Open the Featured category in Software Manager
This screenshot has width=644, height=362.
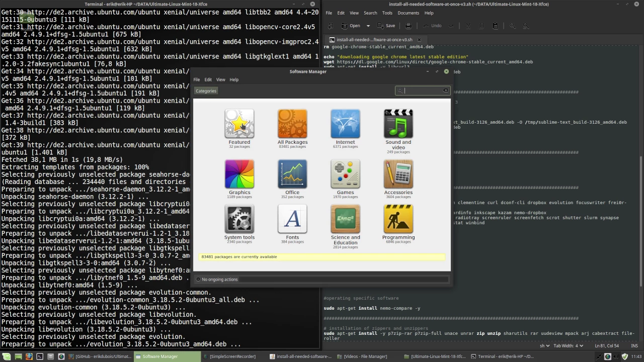click(x=239, y=128)
